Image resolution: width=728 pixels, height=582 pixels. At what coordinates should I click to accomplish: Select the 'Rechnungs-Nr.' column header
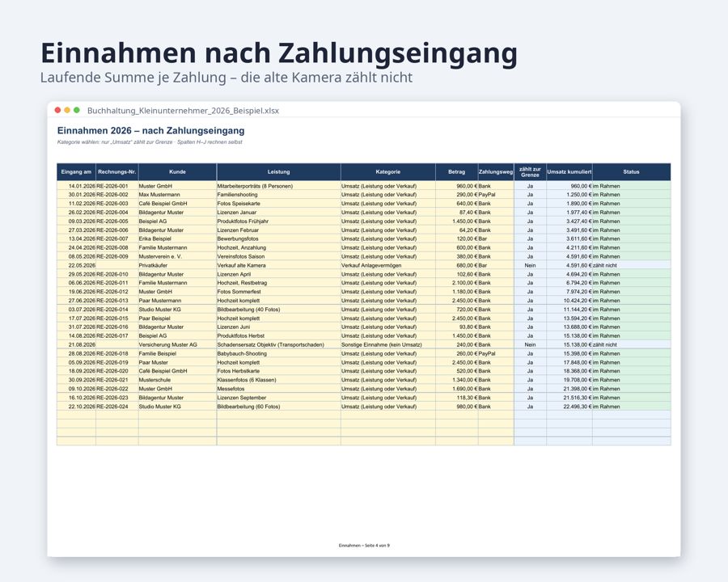pyautogui.click(x=117, y=171)
